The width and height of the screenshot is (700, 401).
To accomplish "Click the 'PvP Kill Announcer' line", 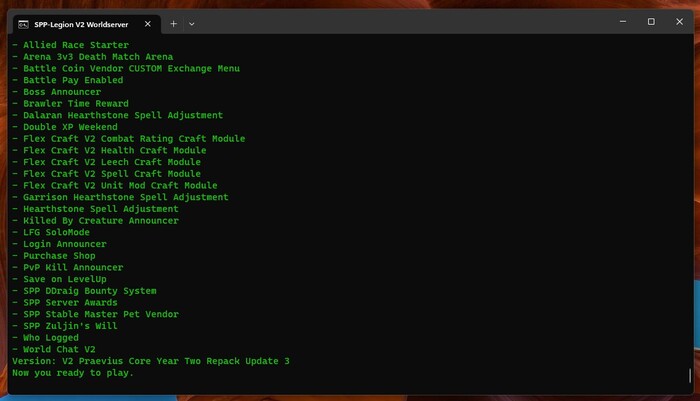I will pos(67,267).
